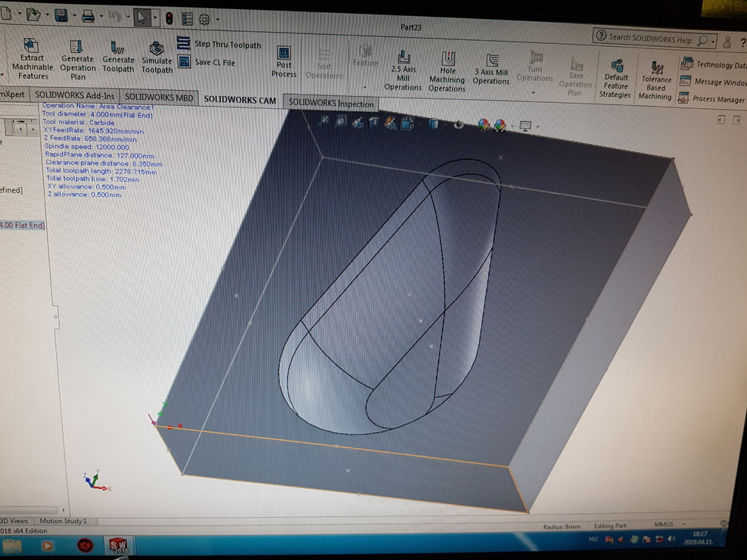Select the SOLIDWORKS CAM tab
The image size is (747, 560).
[x=240, y=100]
